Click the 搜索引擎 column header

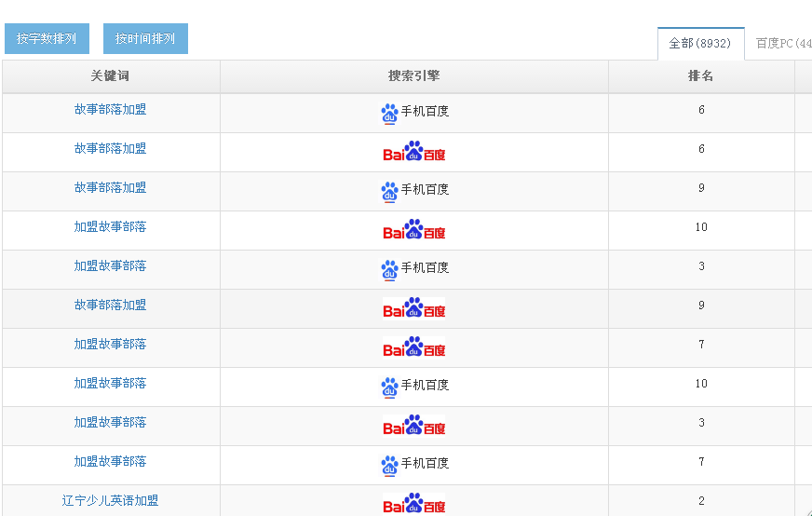coord(414,76)
